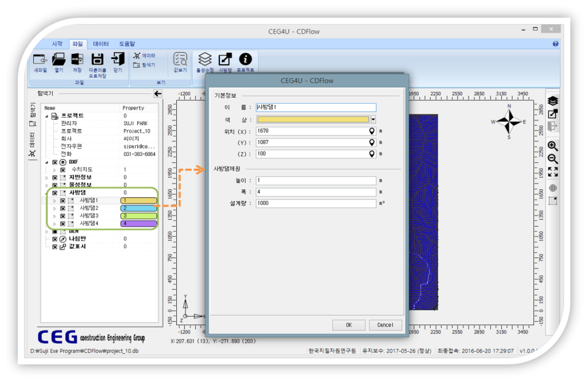Confirm the dialog with OK
588x382 pixels.
[x=349, y=325]
